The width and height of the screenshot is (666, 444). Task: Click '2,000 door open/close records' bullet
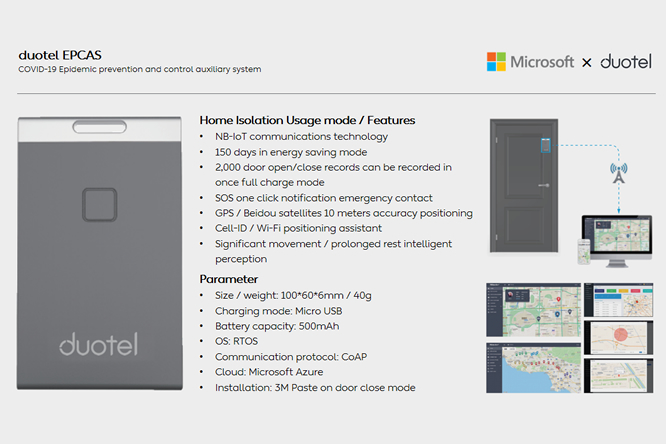pos(333,175)
